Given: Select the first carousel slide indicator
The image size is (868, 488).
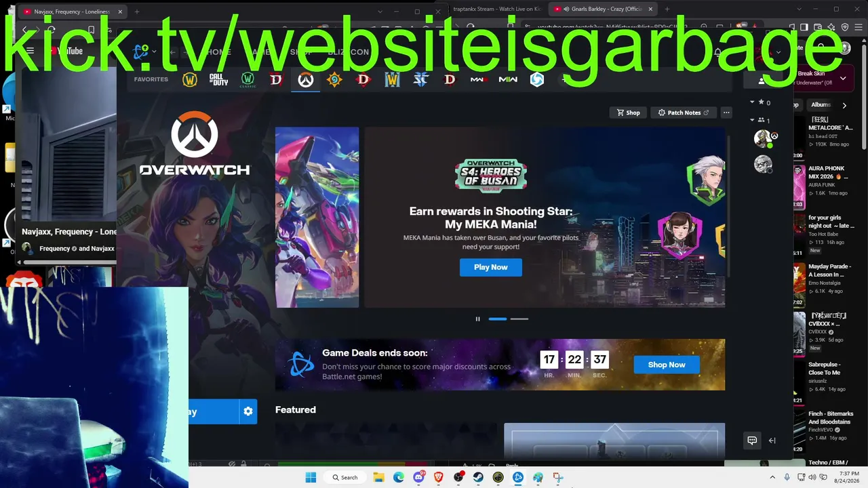Looking at the screenshot, I should [x=498, y=319].
